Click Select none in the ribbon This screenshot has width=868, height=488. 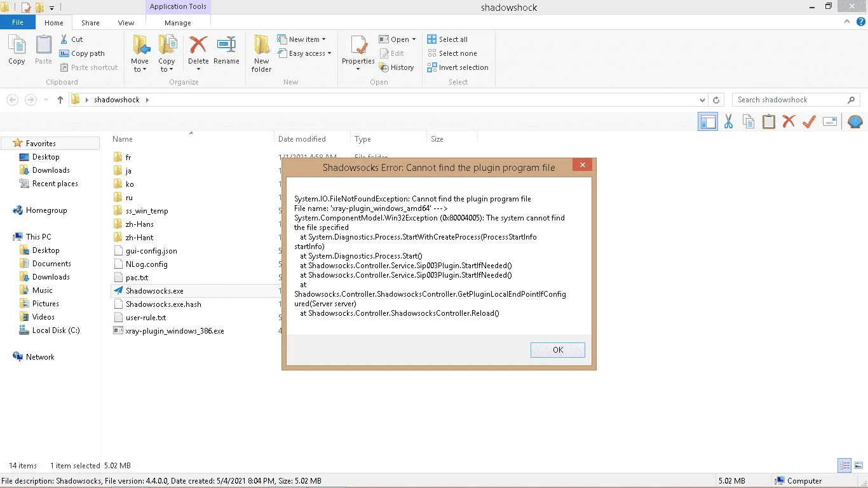[452, 53]
